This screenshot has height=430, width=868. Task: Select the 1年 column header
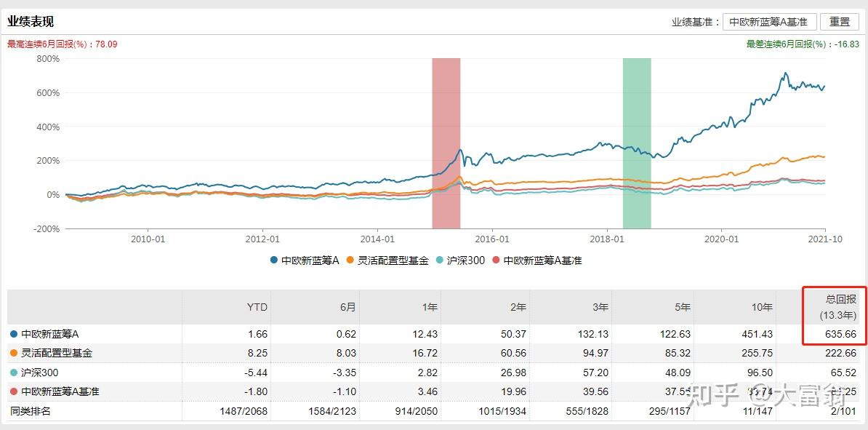(x=429, y=307)
